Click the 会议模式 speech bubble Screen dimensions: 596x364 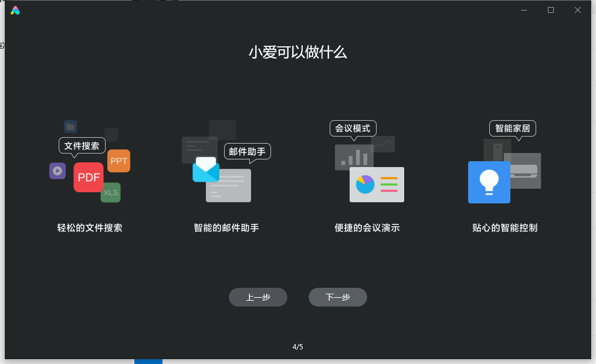(353, 128)
